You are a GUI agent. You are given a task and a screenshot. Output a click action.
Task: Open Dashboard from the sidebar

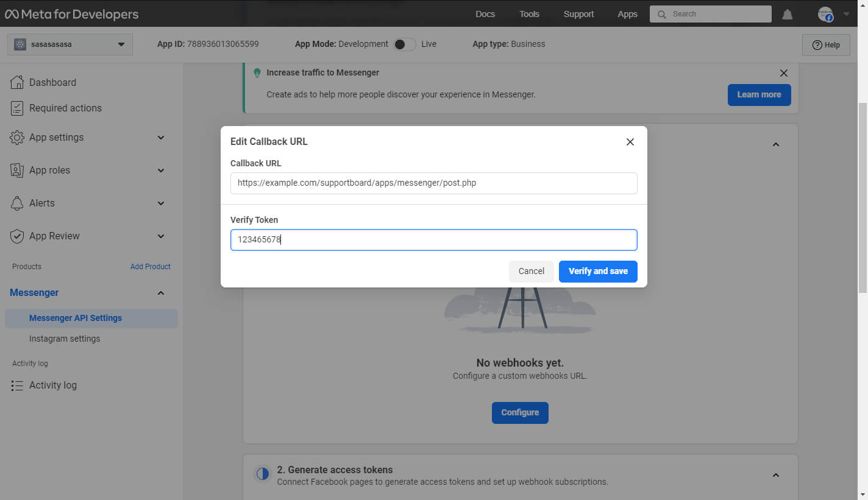pos(52,82)
